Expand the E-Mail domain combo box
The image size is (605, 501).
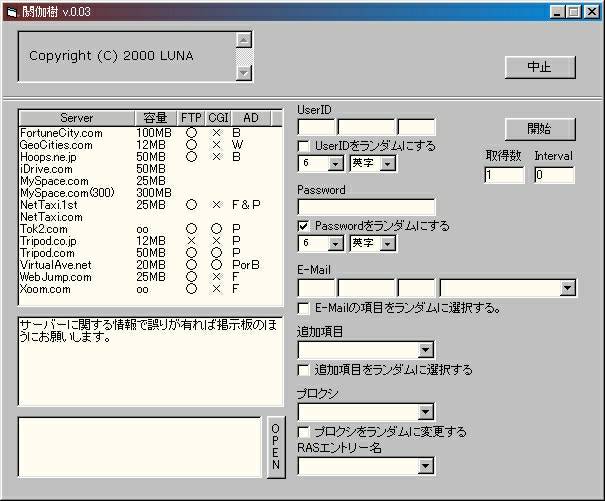click(567, 288)
